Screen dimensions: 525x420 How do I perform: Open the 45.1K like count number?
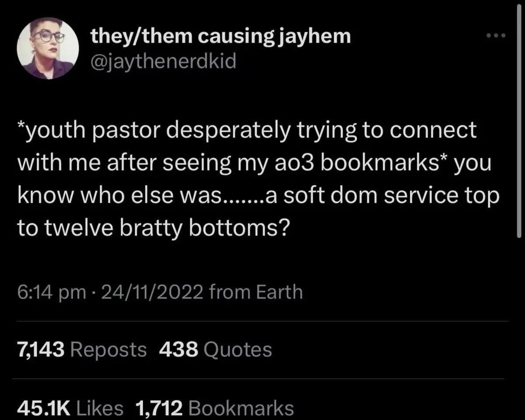[44, 408]
